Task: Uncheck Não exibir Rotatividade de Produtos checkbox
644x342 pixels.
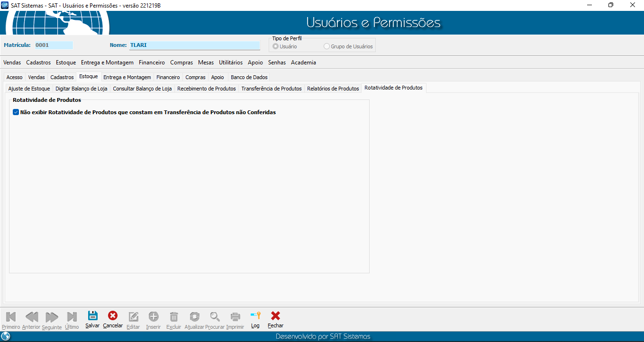Action: pyautogui.click(x=16, y=112)
